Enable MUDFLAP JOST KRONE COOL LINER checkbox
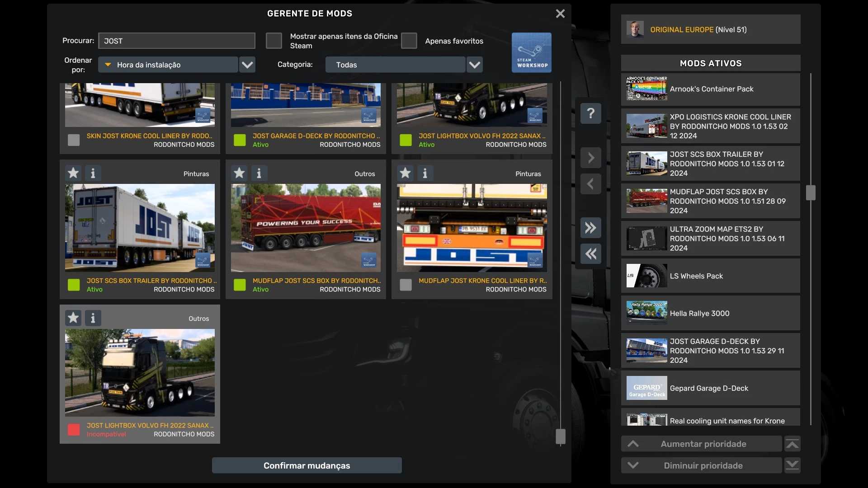Screen dimensions: 868x488 [406, 285]
